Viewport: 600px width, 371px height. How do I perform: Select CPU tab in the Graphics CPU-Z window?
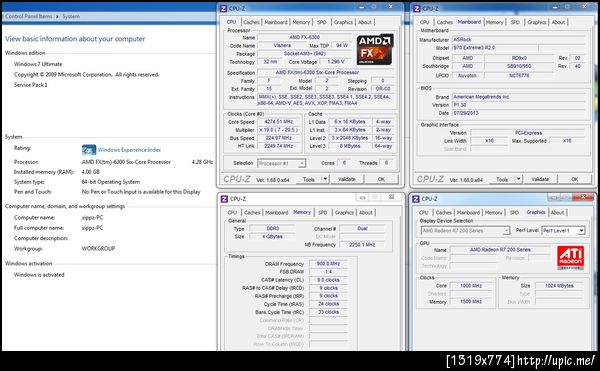tap(424, 212)
